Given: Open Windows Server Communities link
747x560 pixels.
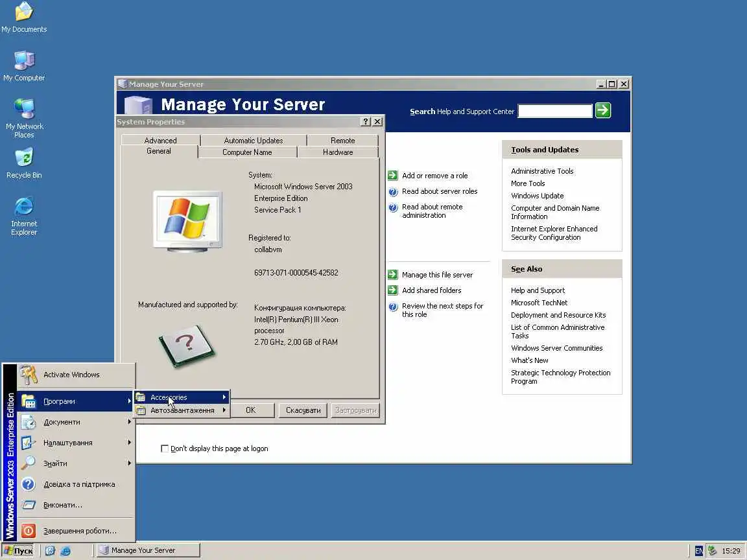Looking at the screenshot, I should coord(556,348).
